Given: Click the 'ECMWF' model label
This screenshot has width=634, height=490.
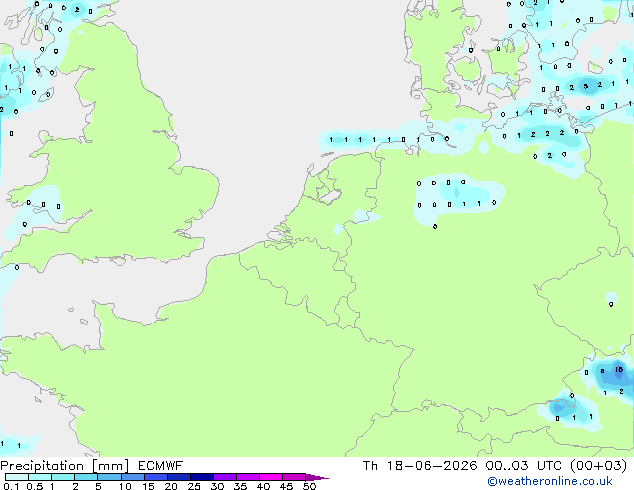Looking at the screenshot, I should [161, 466].
